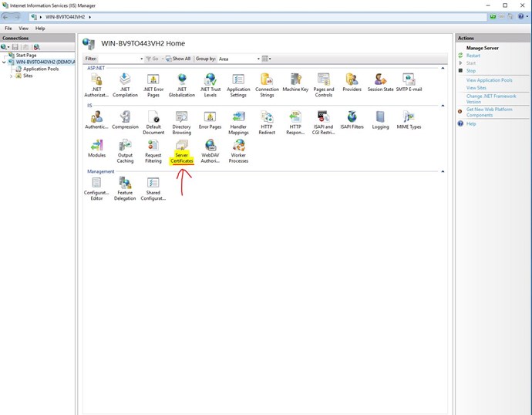Image resolution: width=532 pixels, height=415 pixels.
Task: Click Change .NET Framework Version link
Action: (x=491, y=99)
